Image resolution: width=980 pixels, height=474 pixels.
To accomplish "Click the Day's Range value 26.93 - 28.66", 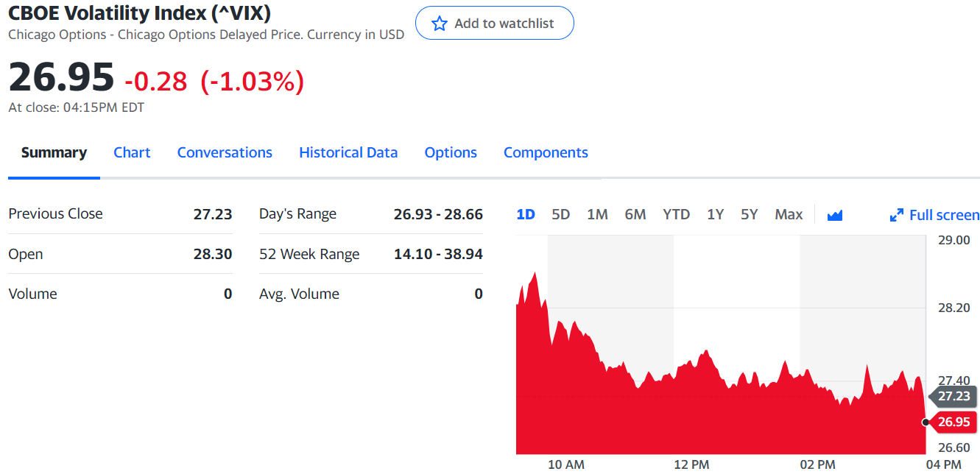I will pos(438,214).
